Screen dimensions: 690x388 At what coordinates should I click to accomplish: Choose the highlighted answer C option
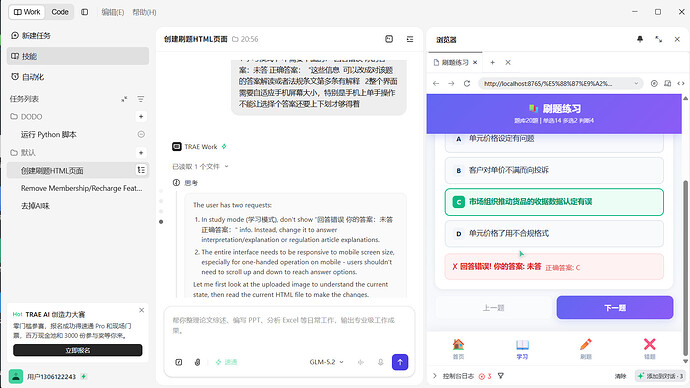554,202
